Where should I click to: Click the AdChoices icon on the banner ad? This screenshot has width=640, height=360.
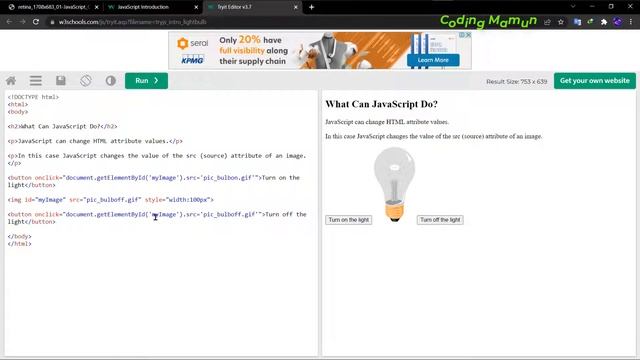pyautogui.click(x=462, y=35)
